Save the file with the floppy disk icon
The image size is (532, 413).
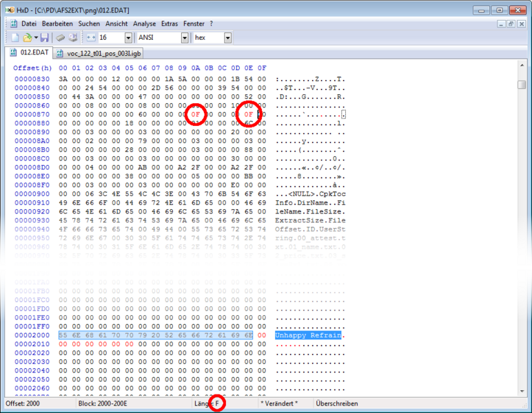coord(45,37)
